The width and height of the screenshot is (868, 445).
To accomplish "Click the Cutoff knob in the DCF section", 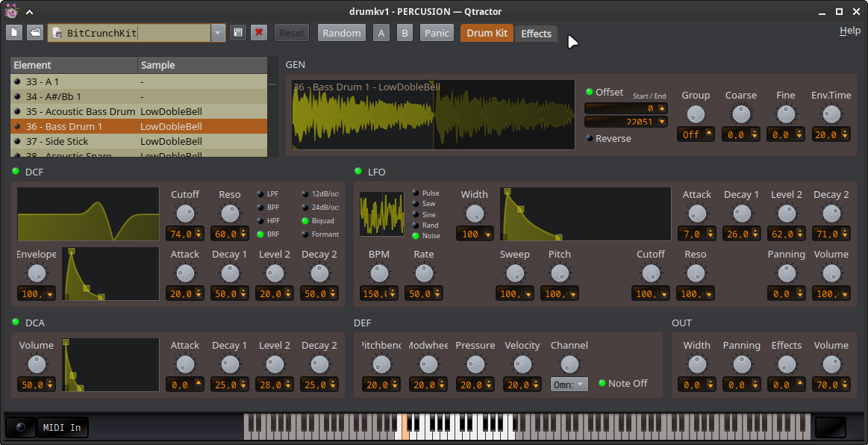I will click(184, 214).
